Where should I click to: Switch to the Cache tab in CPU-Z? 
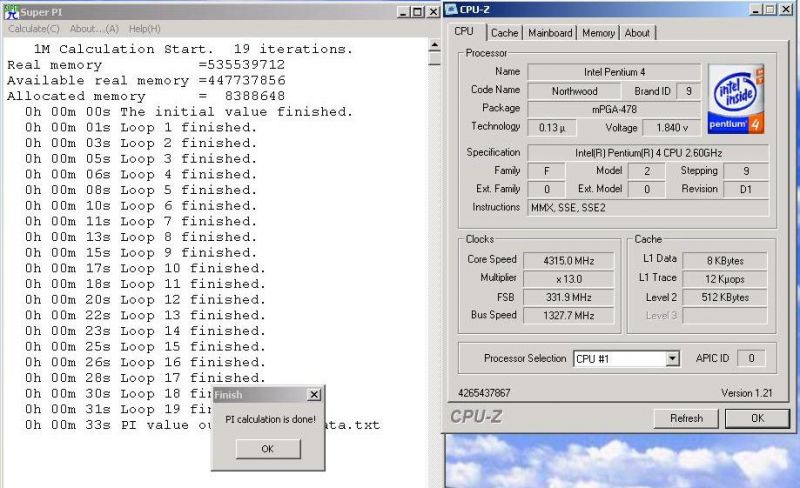(x=504, y=33)
